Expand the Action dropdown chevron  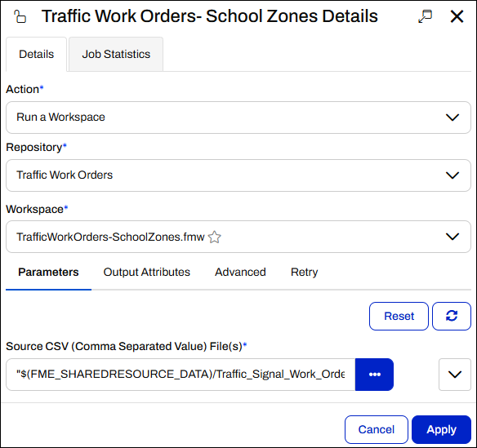click(x=452, y=118)
